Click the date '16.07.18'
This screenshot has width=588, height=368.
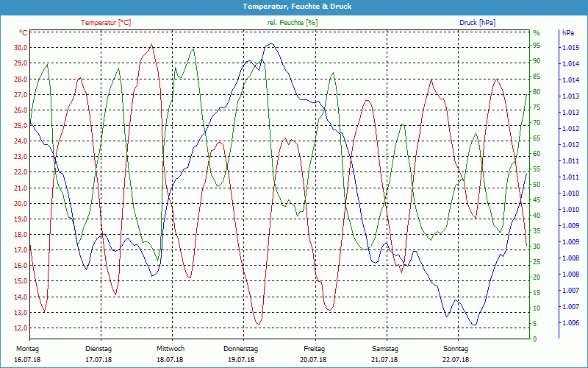pyautogui.click(x=27, y=360)
